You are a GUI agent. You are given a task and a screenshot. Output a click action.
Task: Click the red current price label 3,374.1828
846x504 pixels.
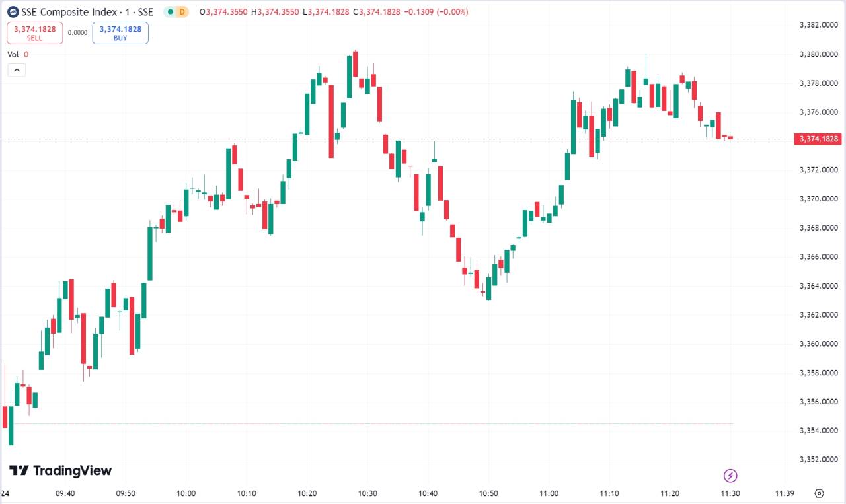point(818,139)
